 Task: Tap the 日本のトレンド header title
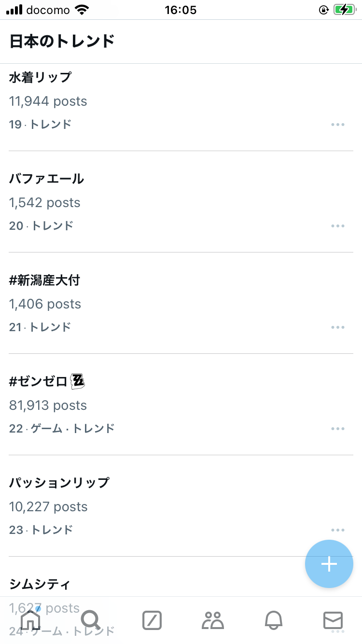click(x=62, y=42)
